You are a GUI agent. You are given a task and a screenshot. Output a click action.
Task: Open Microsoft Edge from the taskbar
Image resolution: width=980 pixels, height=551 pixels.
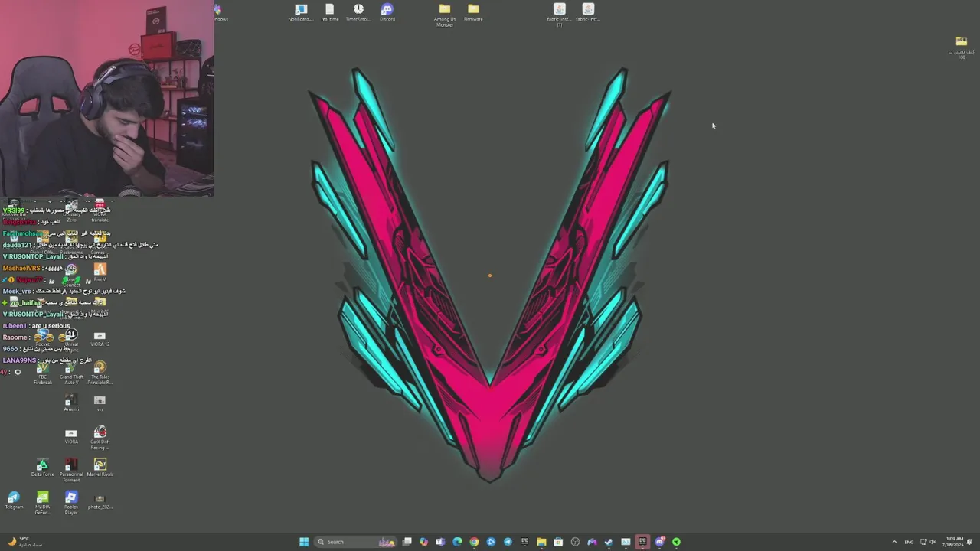coord(457,542)
